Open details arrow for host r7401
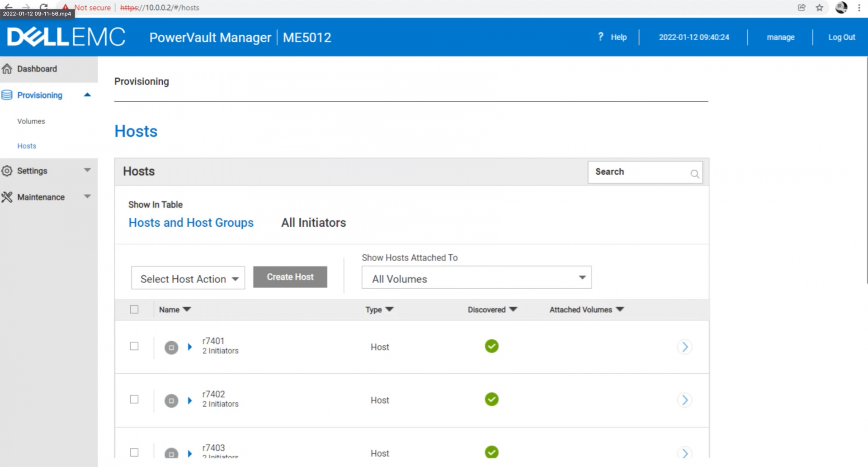 click(684, 347)
